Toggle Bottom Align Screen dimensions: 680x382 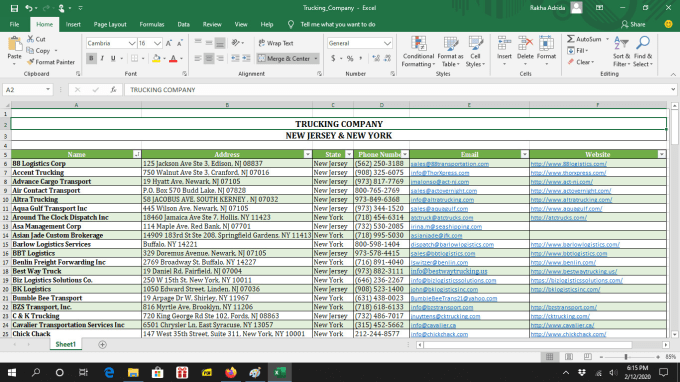point(220,42)
